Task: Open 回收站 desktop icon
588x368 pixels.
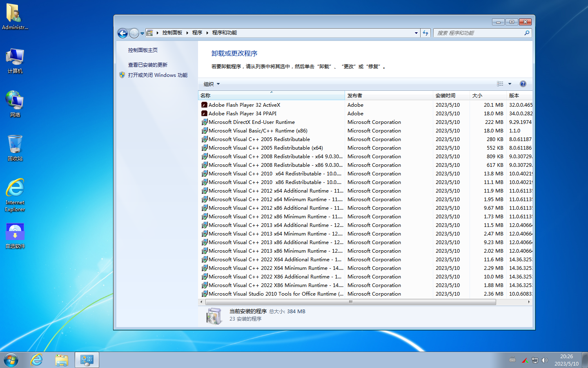Action: pos(15,148)
